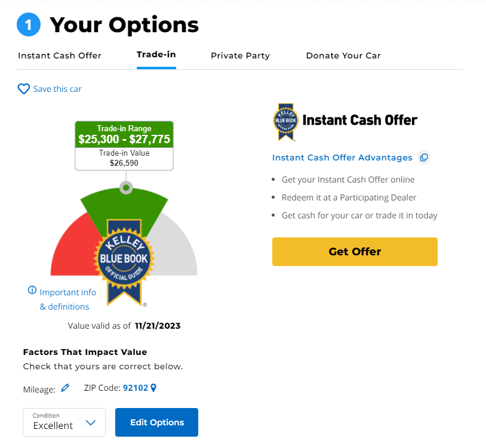Click the location pin next to ZIP code
Screen dimensions: 486x448
[153, 388]
